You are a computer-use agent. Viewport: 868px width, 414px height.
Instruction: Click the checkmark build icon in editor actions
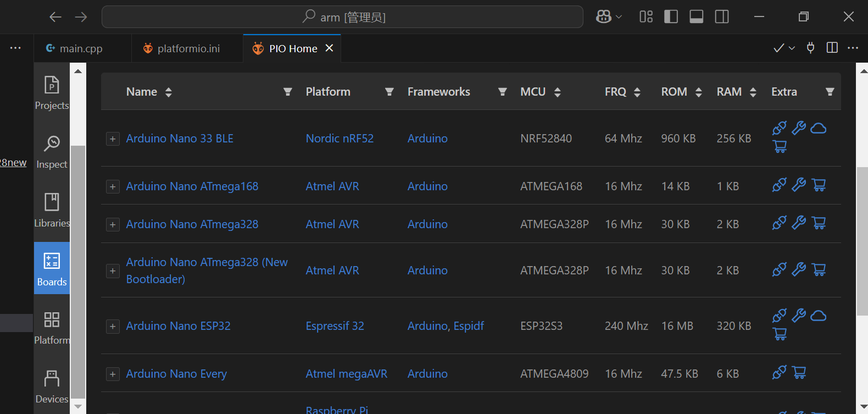[x=778, y=48]
